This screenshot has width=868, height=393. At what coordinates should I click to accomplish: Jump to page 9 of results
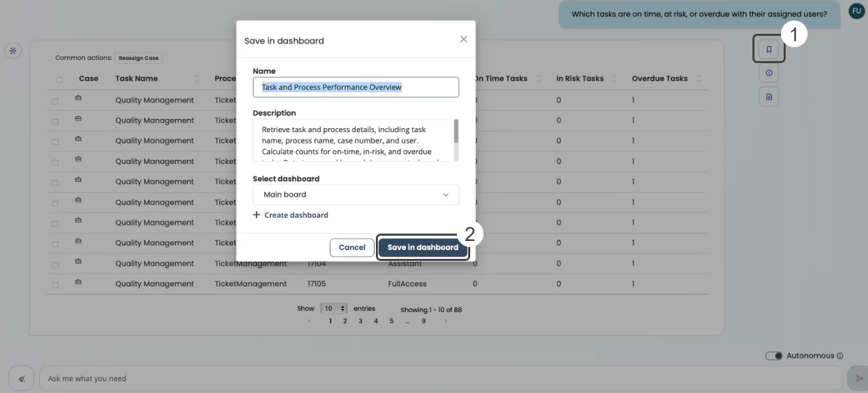pos(423,321)
